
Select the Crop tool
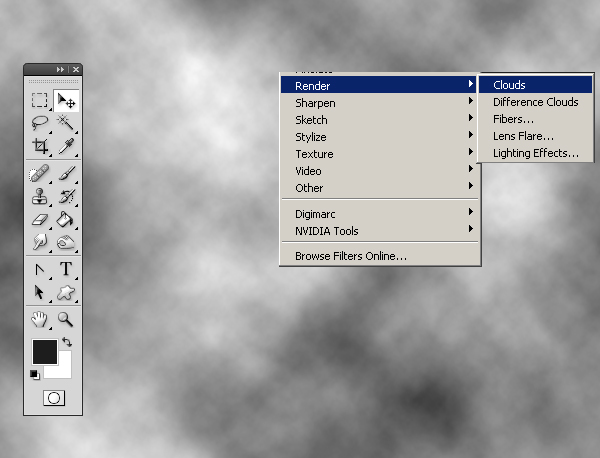click(40, 146)
